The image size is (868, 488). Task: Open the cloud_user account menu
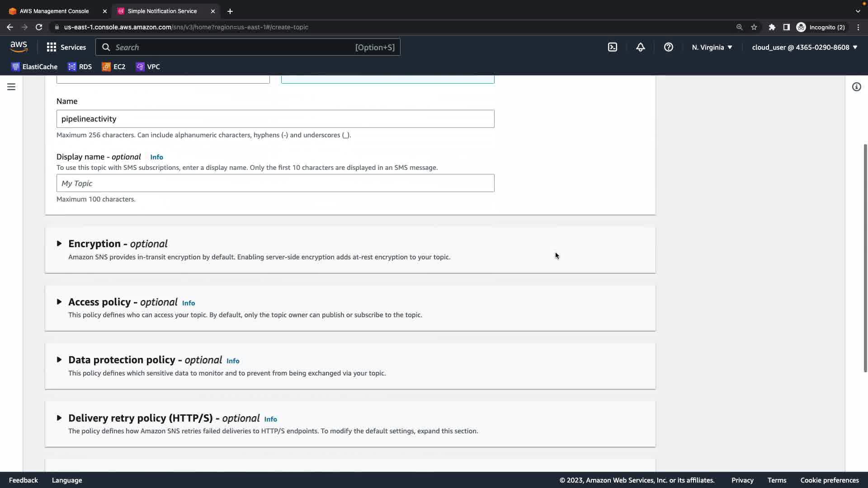[x=804, y=47]
